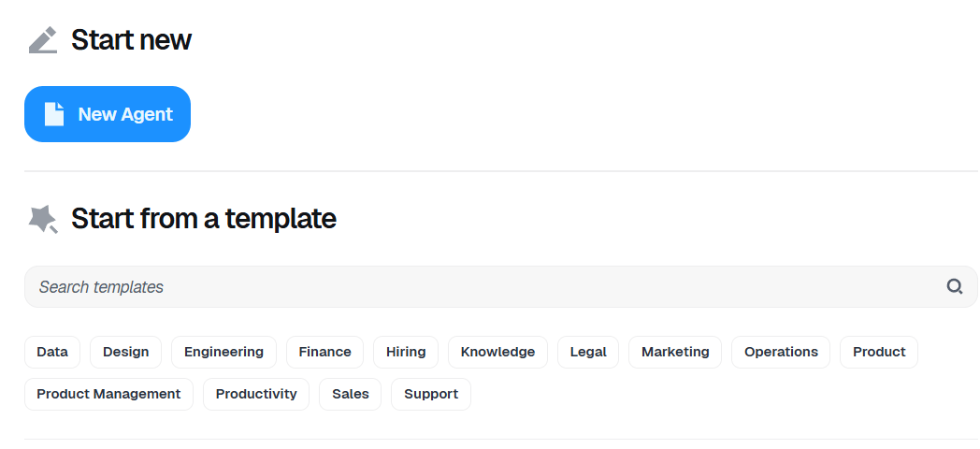
Task: Open the Knowledge category filter
Action: tap(498, 352)
